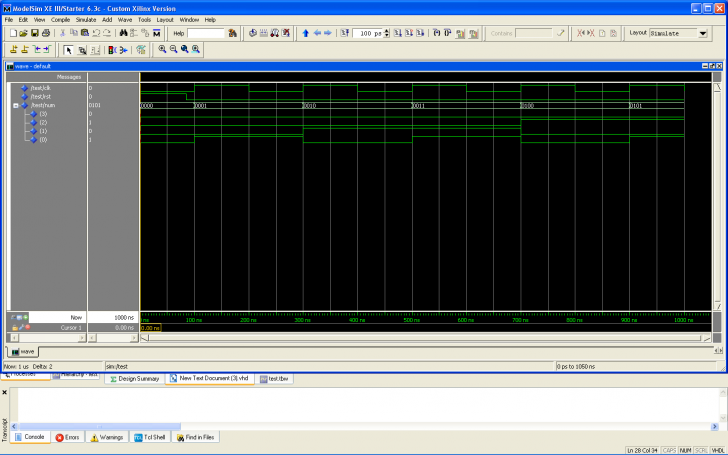Click the Paste clipboard icon
This screenshot has width=728, height=455.
click(84, 33)
